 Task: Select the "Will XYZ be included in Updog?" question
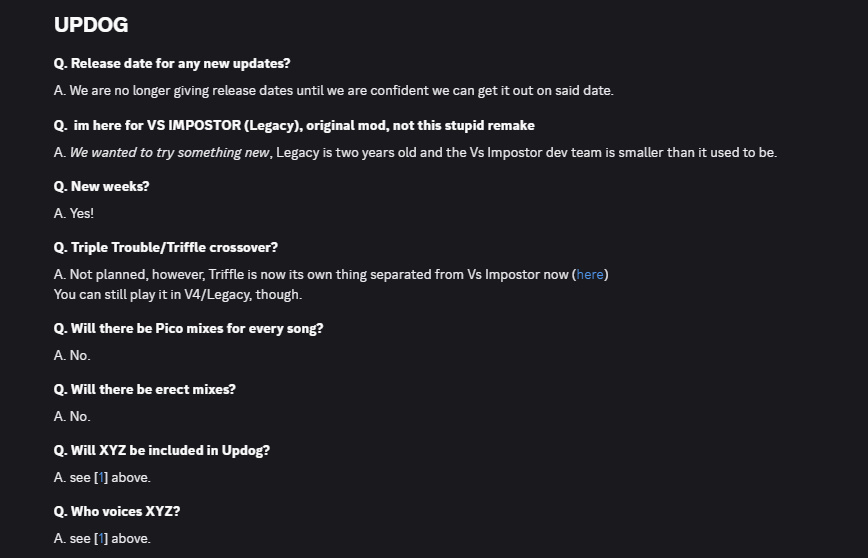coord(162,450)
